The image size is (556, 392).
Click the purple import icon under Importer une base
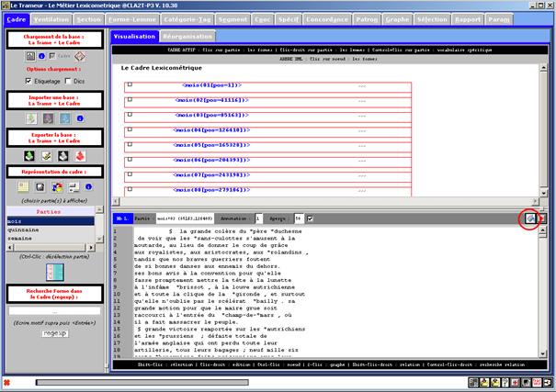(48, 118)
